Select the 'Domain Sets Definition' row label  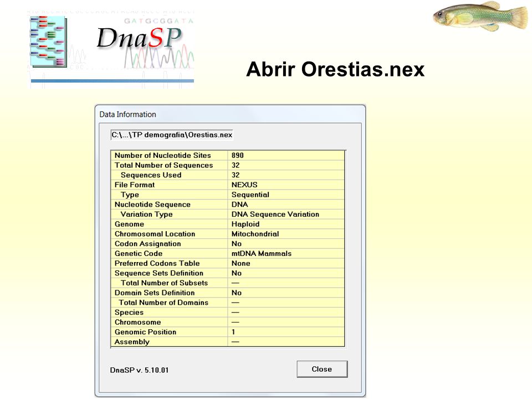tap(155, 293)
